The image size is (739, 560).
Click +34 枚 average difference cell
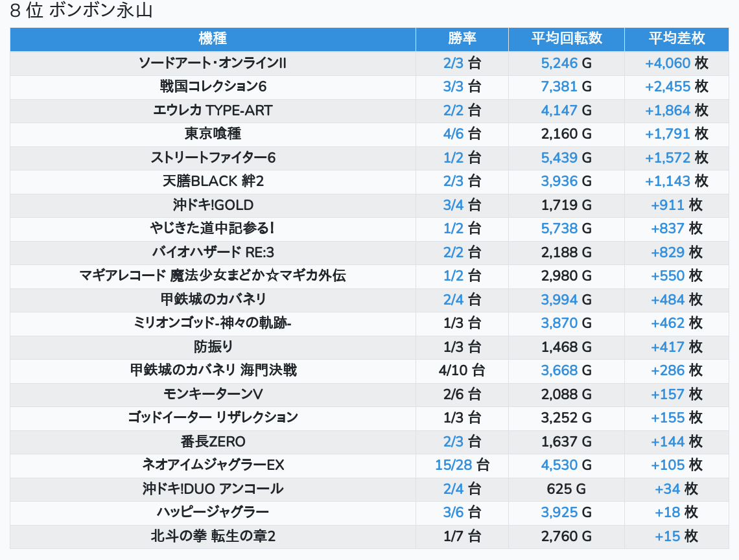tap(676, 489)
